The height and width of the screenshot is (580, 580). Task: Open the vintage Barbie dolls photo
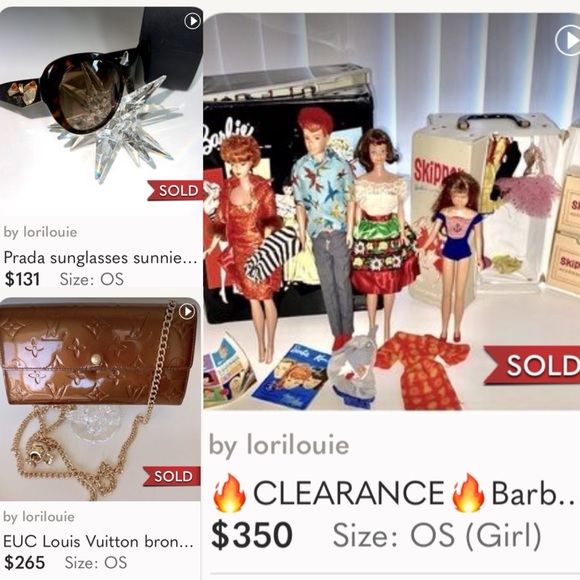(392, 212)
